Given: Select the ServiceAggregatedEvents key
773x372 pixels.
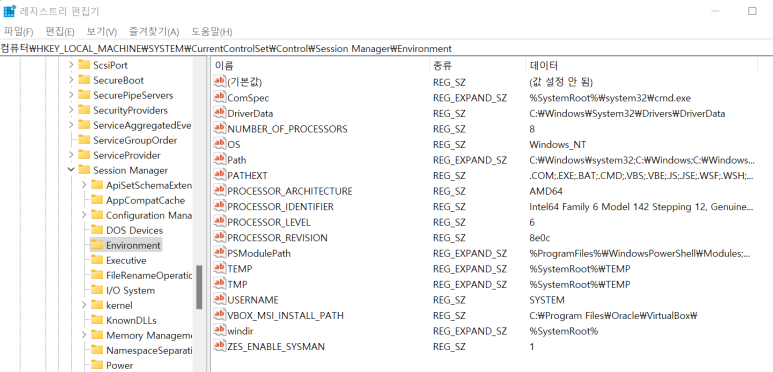Looking at the screenshot, I should click(x=142, y=125).
